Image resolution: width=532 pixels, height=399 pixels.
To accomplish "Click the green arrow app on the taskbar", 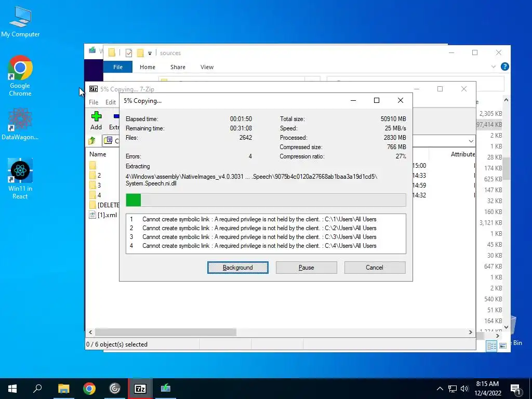I will (x=166, y=389).
